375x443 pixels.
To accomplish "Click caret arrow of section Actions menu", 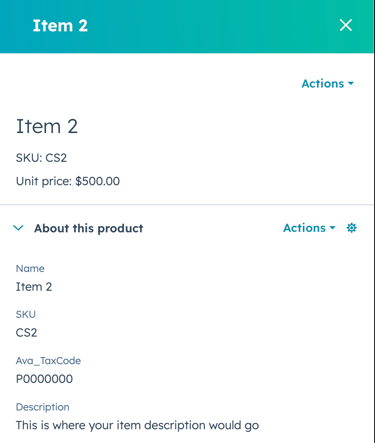I will click(332, 228).
